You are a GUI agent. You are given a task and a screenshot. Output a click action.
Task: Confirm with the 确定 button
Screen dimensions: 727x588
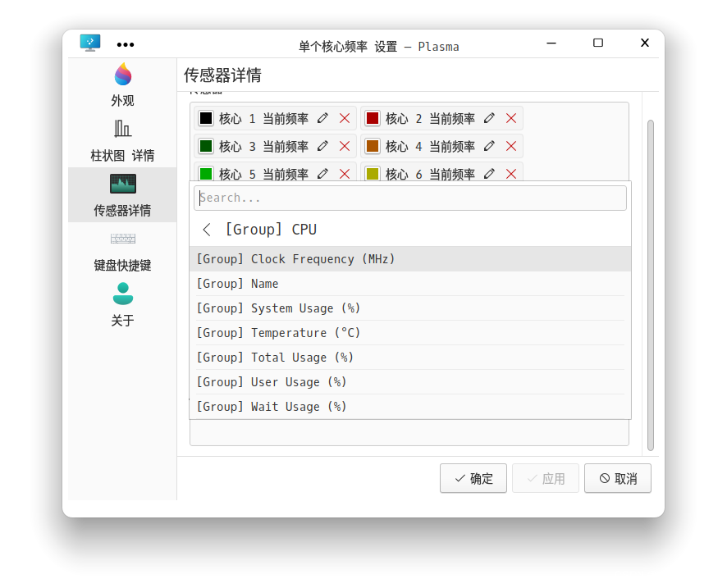pos(473,478)
